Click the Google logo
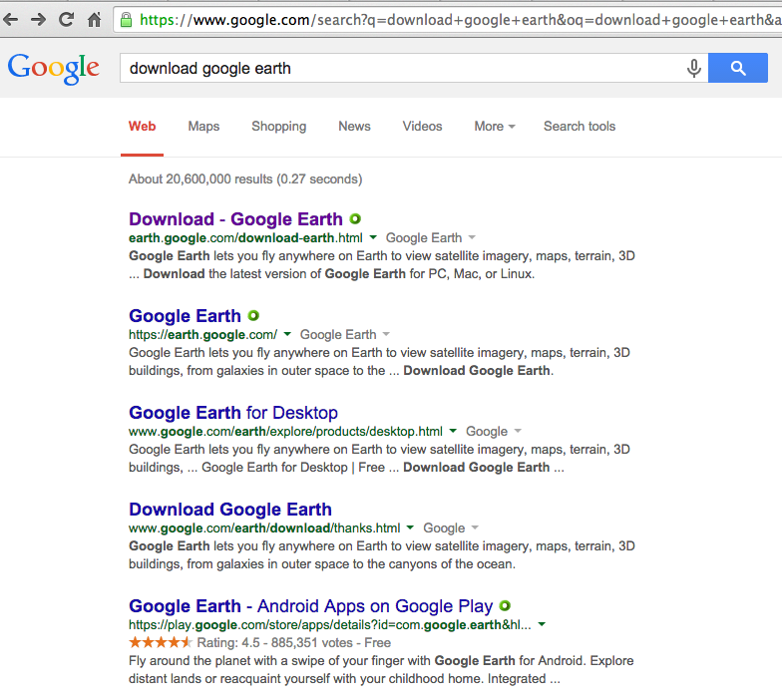The width and height of the screenshot is (782, 700). click(54, 68)
